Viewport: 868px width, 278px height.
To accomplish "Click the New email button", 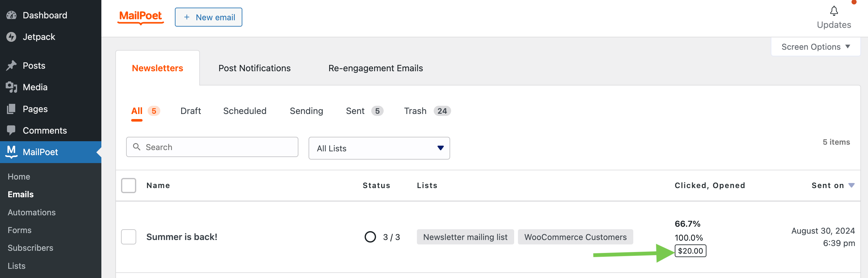I will [x=208, y=17].
